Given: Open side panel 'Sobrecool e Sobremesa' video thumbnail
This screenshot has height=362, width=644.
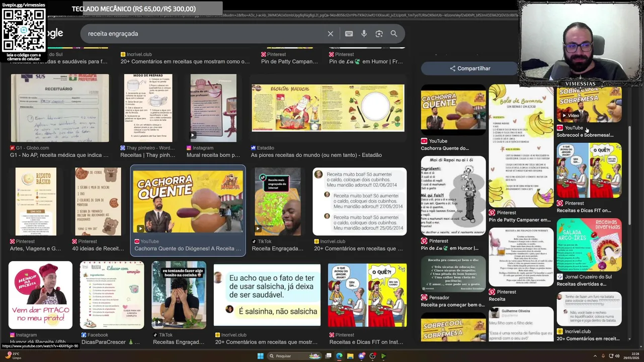Looking at the screenshot, I should click(589, 105).
